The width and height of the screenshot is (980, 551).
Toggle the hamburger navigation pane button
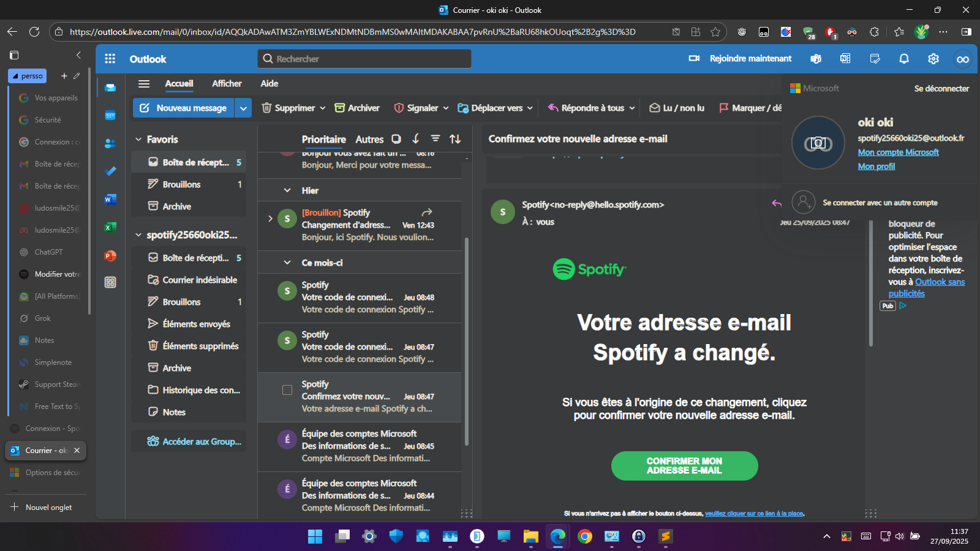(144, 84)
